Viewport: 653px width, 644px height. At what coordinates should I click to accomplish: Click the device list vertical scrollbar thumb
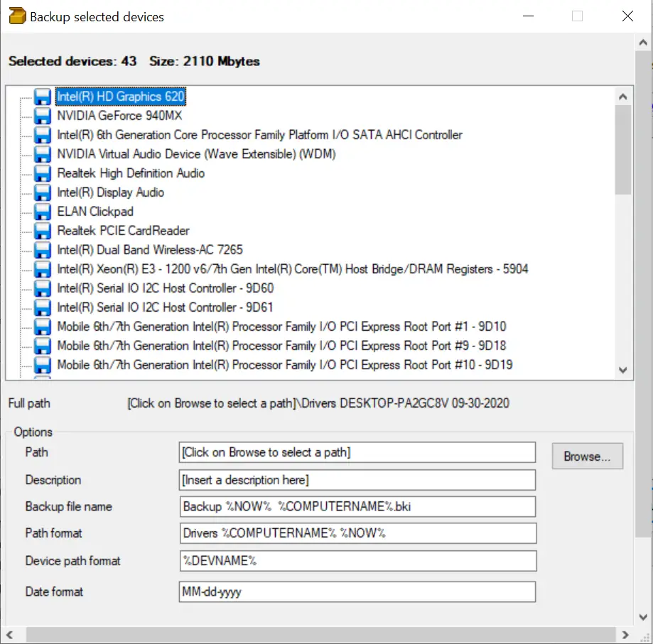(622, 150)
